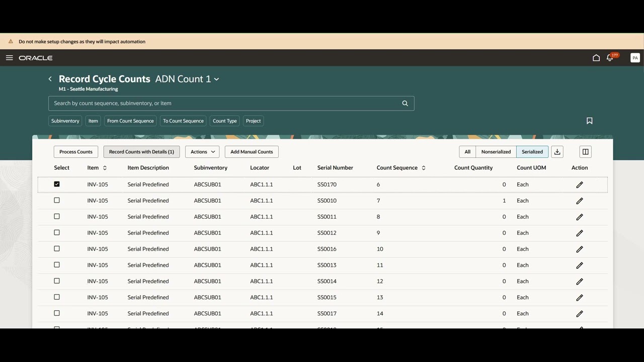Click count quantity 1 for SS0010
This screenshot has height=362, width=644.
tap(504, 201)
